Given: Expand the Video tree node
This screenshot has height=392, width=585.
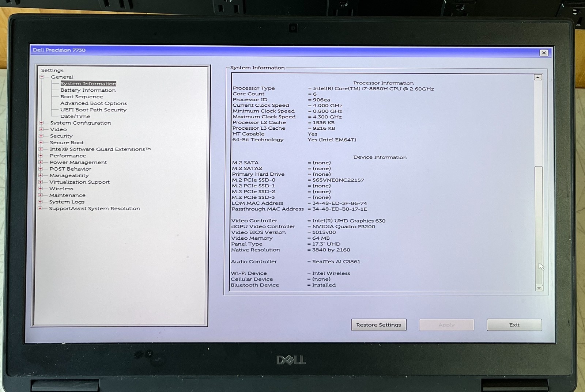Looking at the screenshot, I should coord(41,129).
